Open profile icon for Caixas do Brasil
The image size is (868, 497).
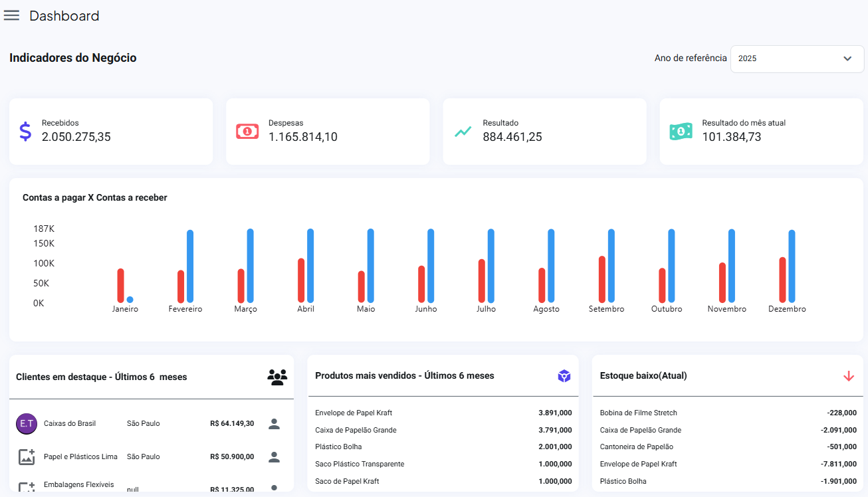pos(274,424)
